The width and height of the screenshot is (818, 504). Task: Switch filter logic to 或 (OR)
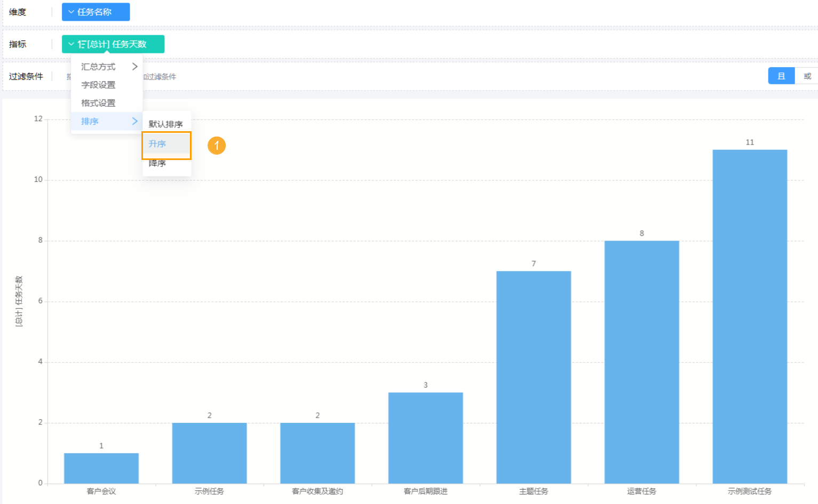(x=807, y=76)
